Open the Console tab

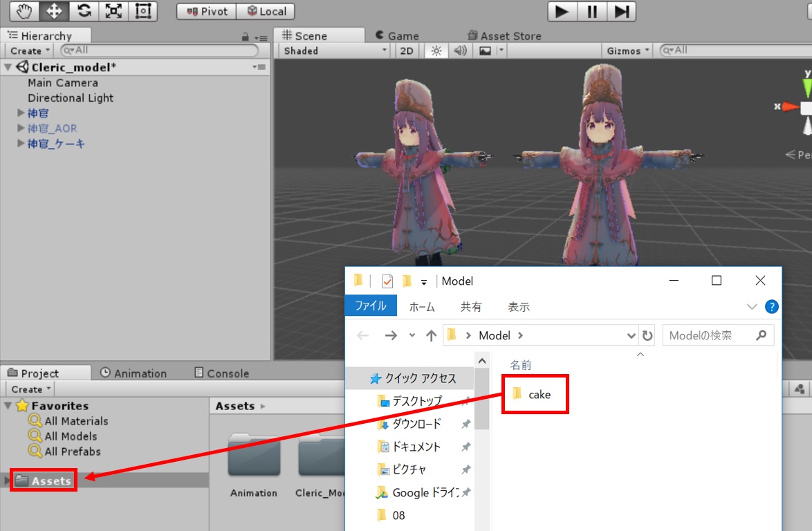pyautogui.click(x=221, y=373)
